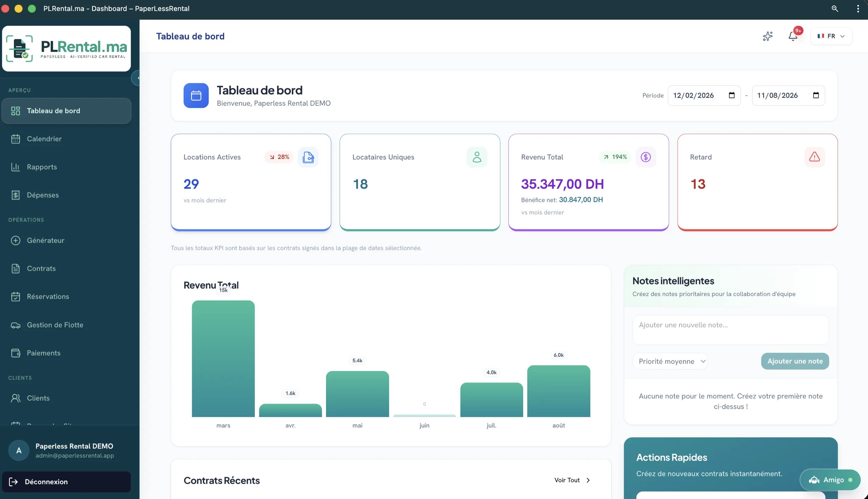Click the Revenu Total dollar icon
Image resolution: width=868 pixels, height=499 pixels.
coord(646,157)
